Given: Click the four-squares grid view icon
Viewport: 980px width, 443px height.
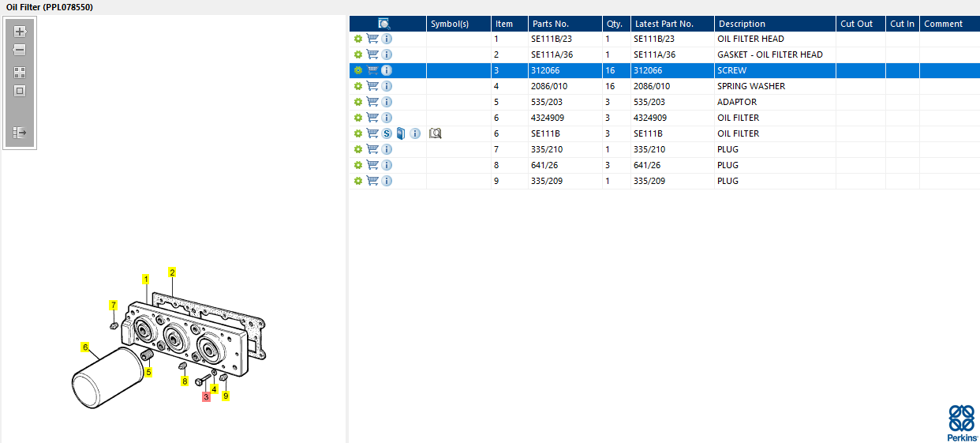Looking at the screenshot, I should [x=20, y=72].
